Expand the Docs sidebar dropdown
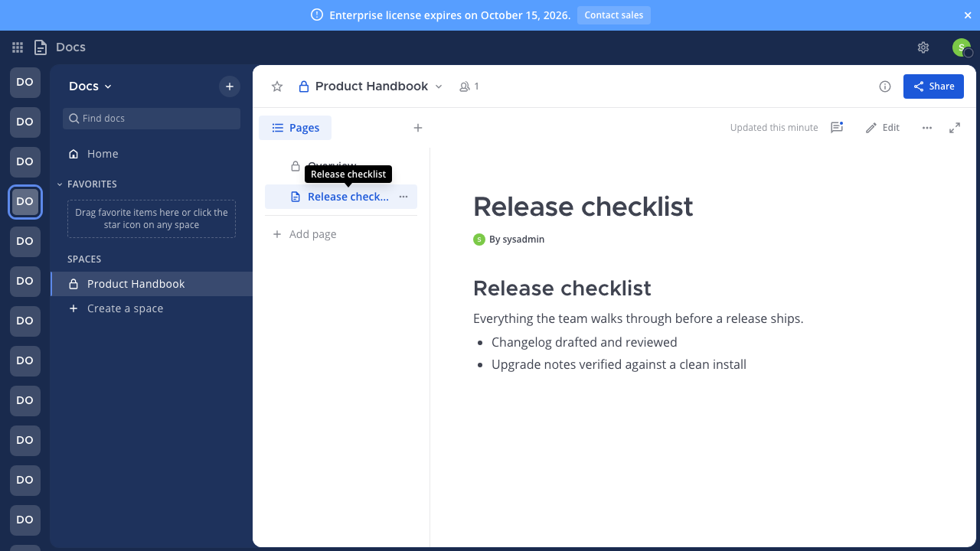 [90, 86]
